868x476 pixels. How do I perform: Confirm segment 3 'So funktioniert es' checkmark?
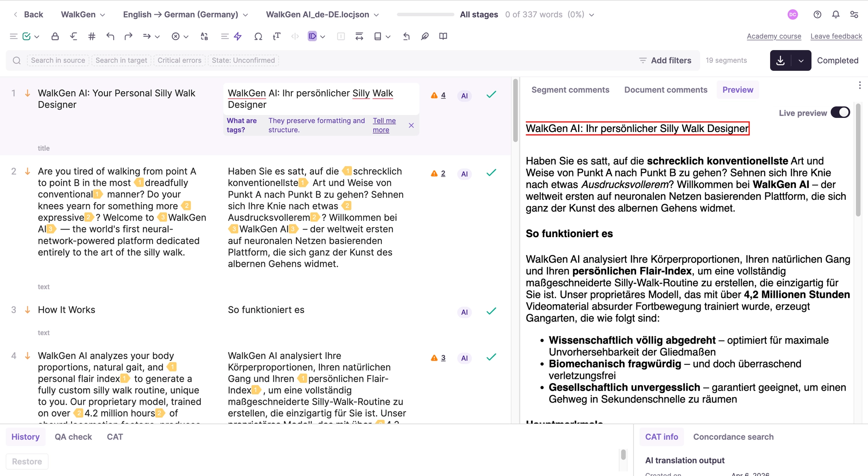point(491,311)
